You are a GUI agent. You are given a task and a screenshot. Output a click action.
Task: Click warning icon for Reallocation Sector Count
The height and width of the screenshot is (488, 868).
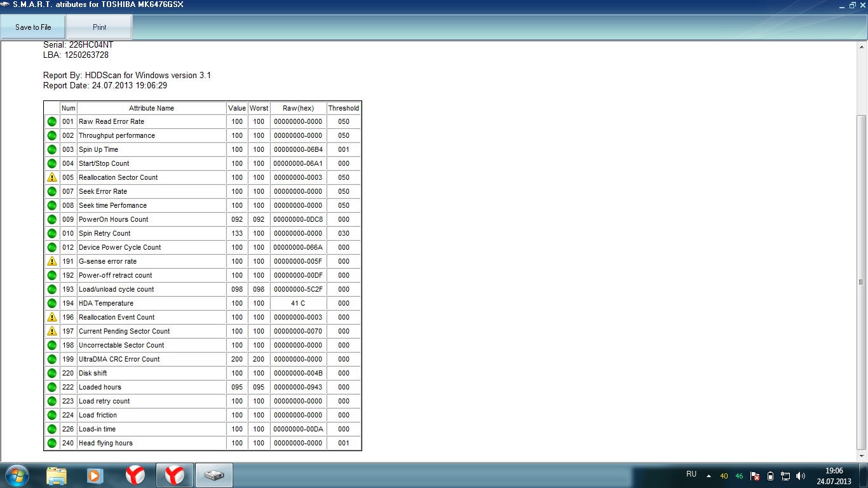pyautogui.click(x=52, y=177)
